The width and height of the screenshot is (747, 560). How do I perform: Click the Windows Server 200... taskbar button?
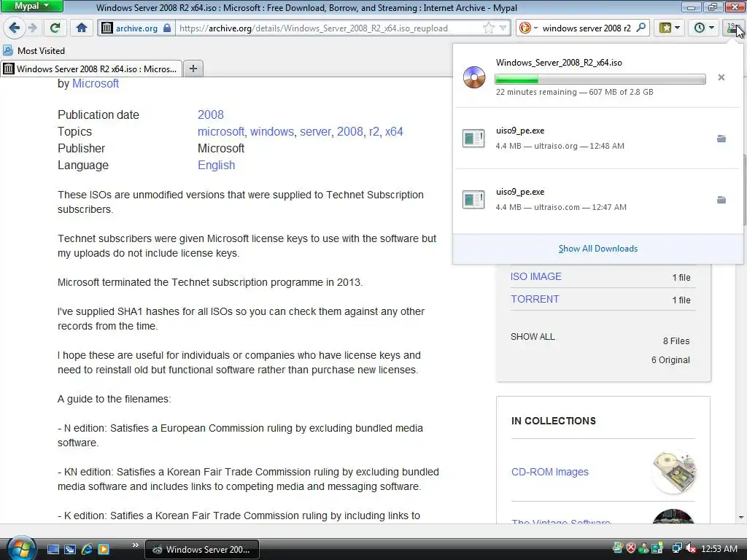click(x=201, y=550)
